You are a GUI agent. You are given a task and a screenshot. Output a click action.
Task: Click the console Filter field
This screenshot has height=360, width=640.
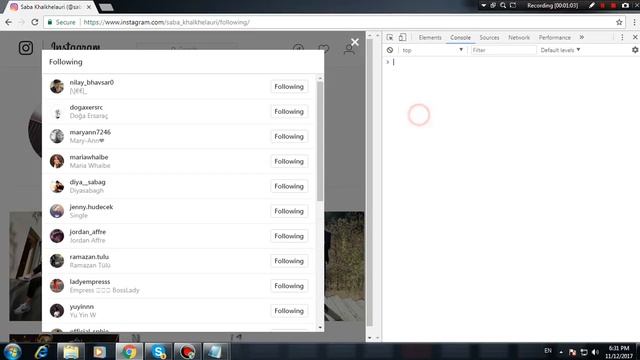(503, 50)
